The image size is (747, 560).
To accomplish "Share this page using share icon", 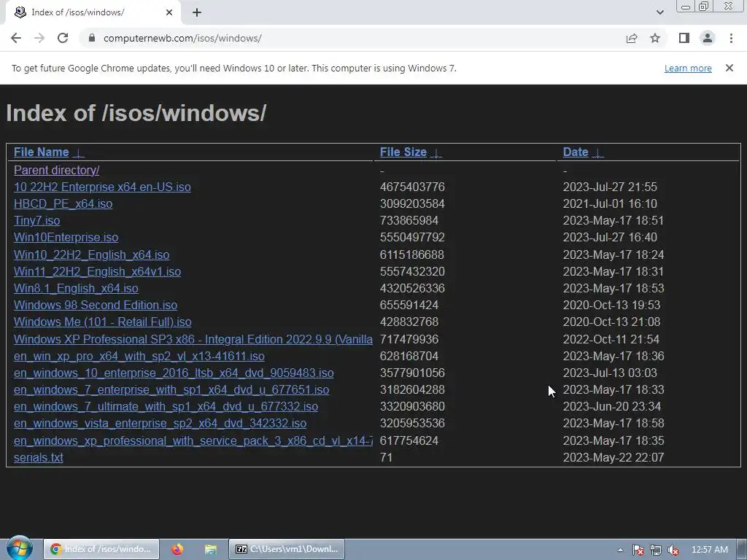I will pos(632,38).
